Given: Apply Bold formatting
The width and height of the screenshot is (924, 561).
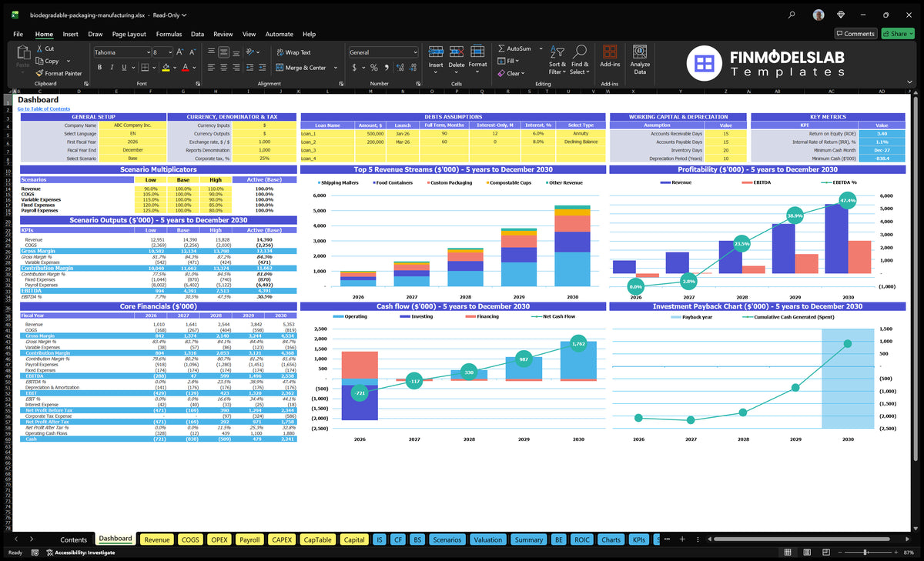Looking at the screenshot, I should [98, 68].
